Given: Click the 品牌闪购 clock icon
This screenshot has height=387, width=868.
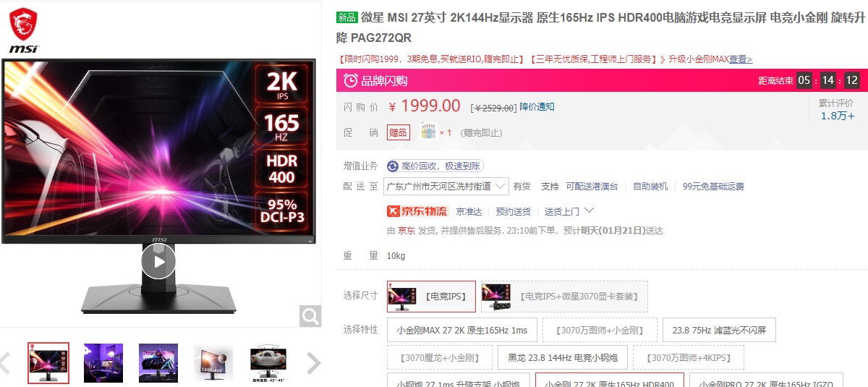Looking at the screenshot, I should [350, 80].
